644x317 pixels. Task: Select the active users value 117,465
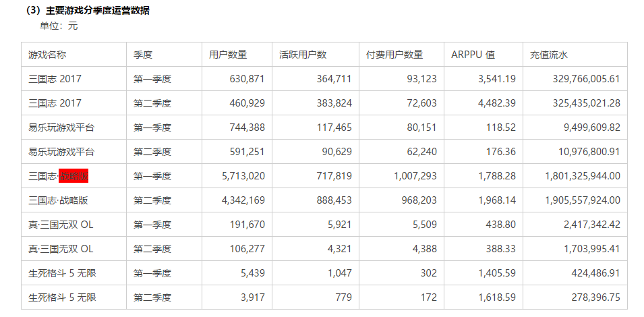[334, 127]
